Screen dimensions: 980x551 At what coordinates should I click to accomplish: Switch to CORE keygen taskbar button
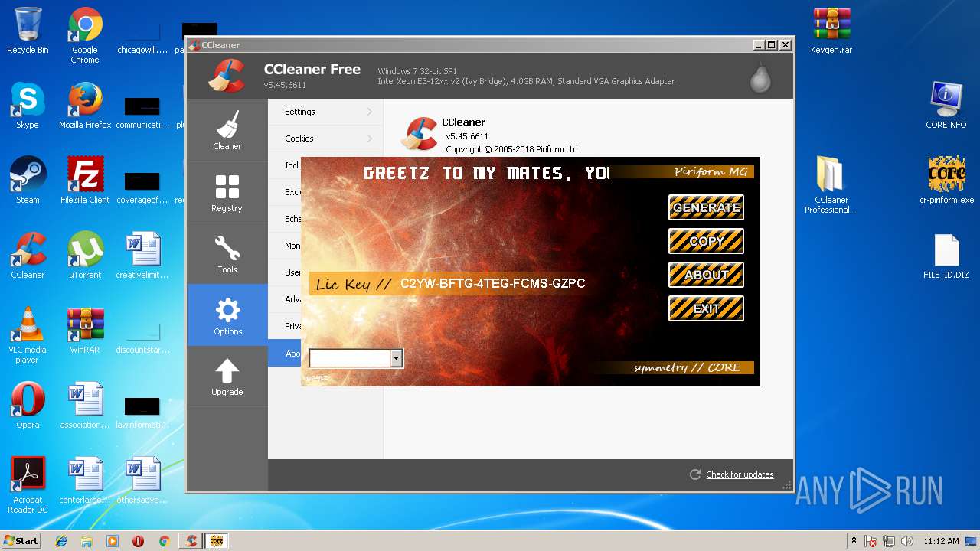pos(216,540)
